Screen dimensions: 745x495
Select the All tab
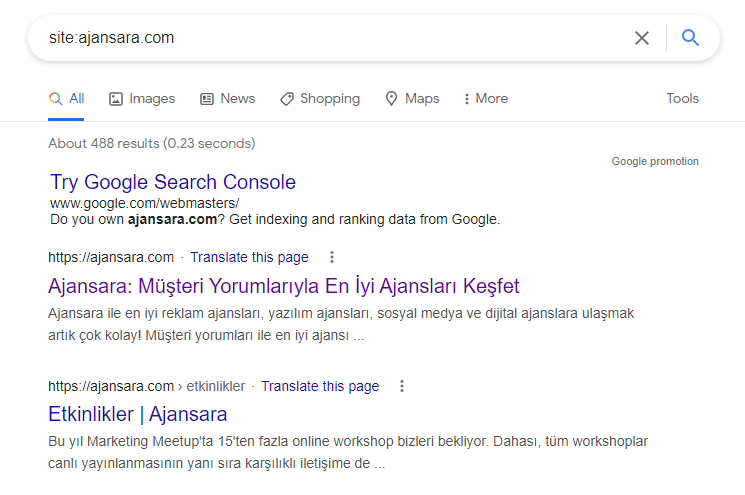(67, 98)
